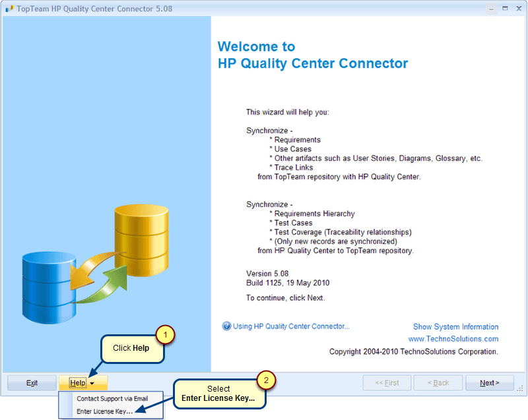Image resolution: width=528 pixels, height=420 pixels.
Task: Choose Enter License Key menu entry
Action: [104, 411]
